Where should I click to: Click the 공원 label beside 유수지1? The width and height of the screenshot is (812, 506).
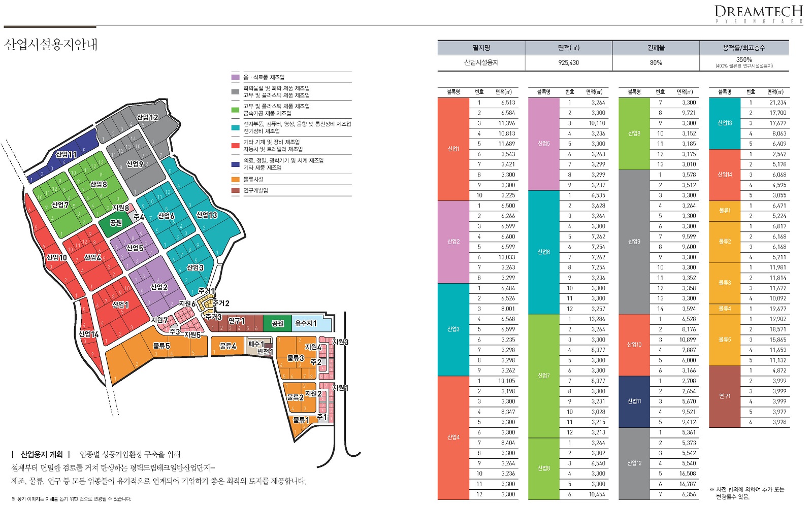pyautogui.click(x=278, y=323)
